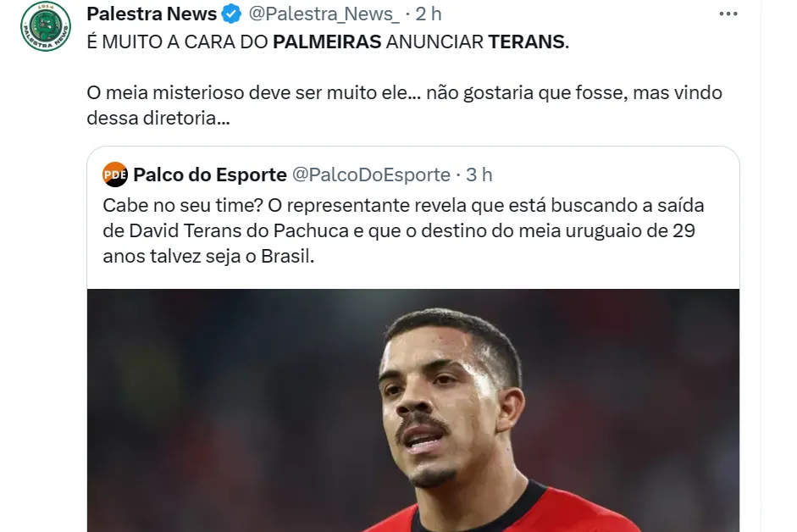Click 'anos talvez seja o Brasil.' line

coord(208,256)
